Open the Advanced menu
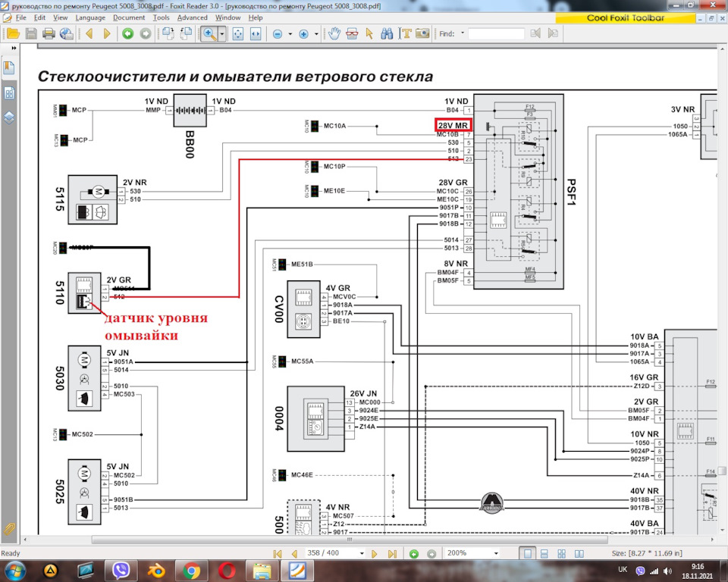This screenshot has width=728, height=582. point(192,17)
